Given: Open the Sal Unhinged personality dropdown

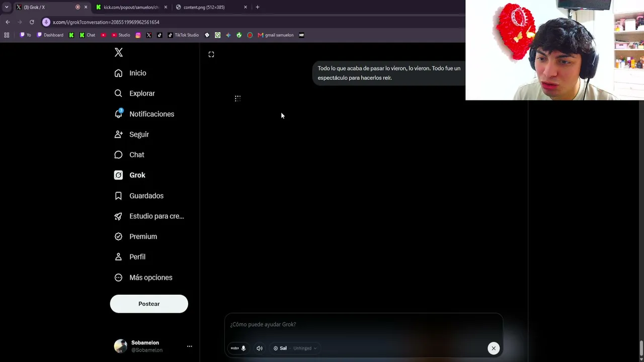Looking at the screenshot, I should point(295,348).
